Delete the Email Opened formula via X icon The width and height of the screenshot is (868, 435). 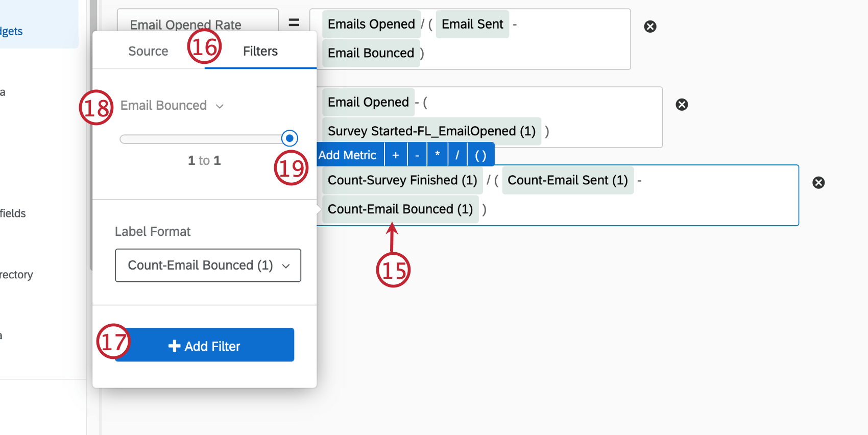pos(682,104)
